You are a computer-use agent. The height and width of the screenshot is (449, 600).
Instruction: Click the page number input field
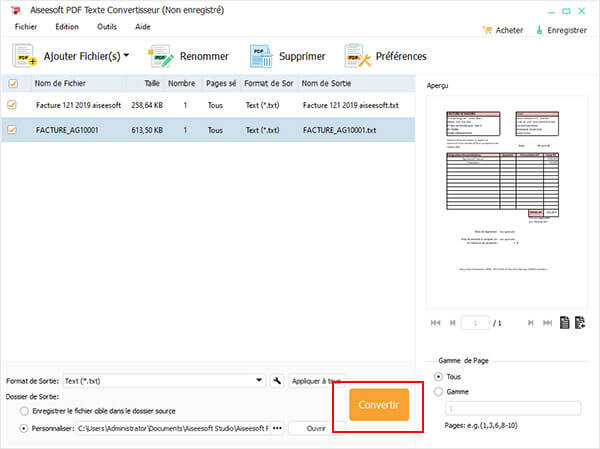click(475, 323)
